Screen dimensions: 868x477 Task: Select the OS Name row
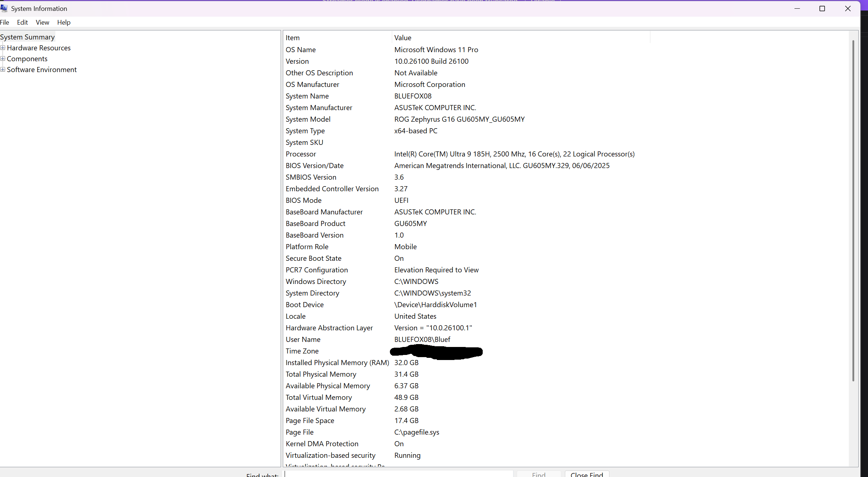pyautogui.click(x=467, y=50)
